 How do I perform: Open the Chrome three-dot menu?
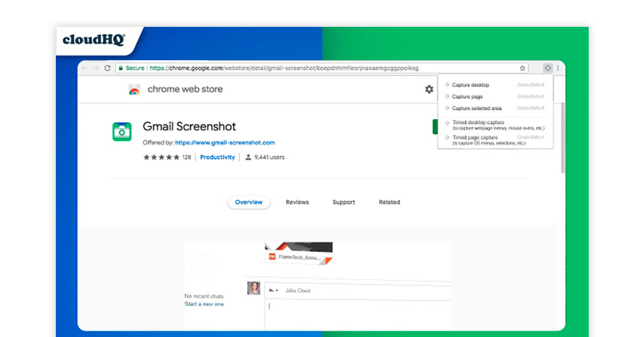(558, 68)
